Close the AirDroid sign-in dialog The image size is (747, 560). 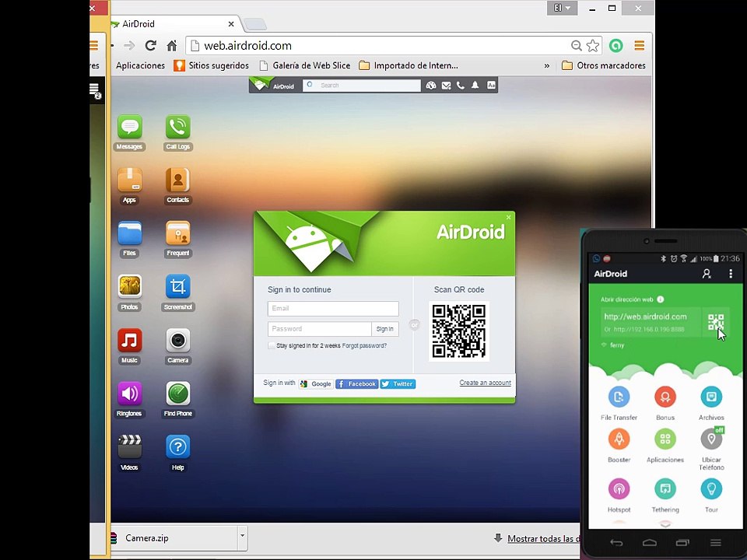click(508, 218)
